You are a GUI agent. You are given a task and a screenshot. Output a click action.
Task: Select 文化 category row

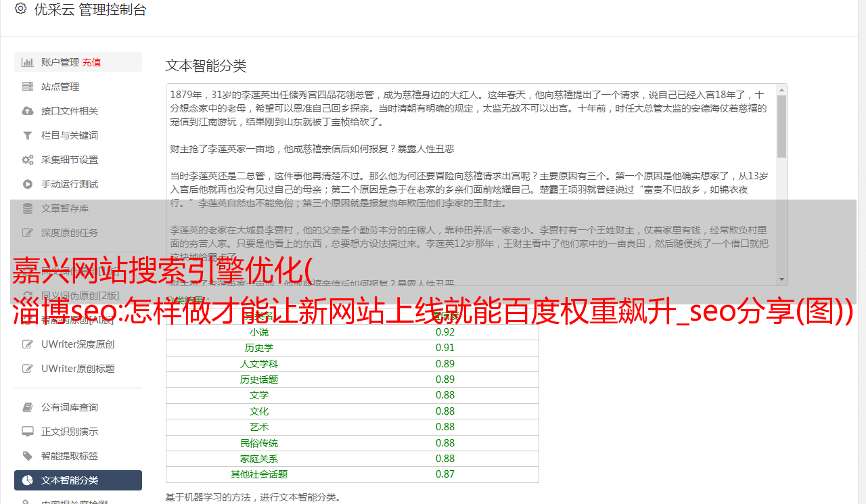259,411
